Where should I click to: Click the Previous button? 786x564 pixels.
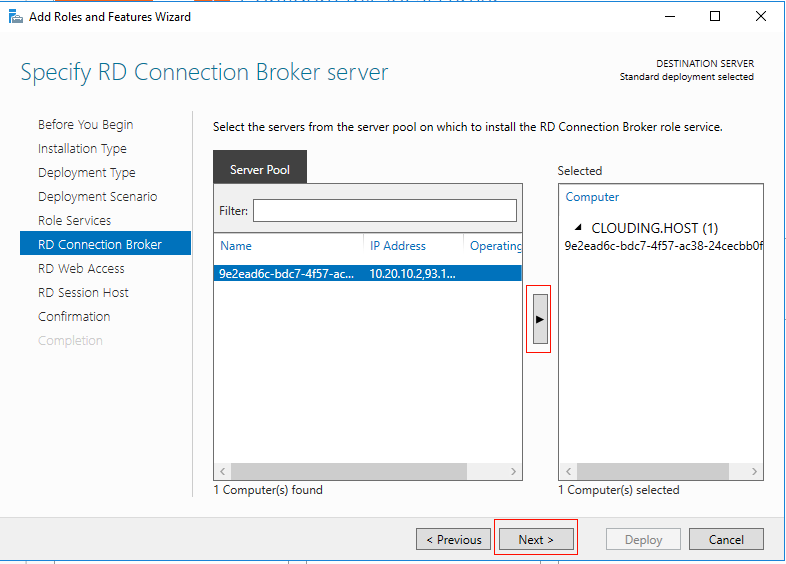tap(453, 539)
